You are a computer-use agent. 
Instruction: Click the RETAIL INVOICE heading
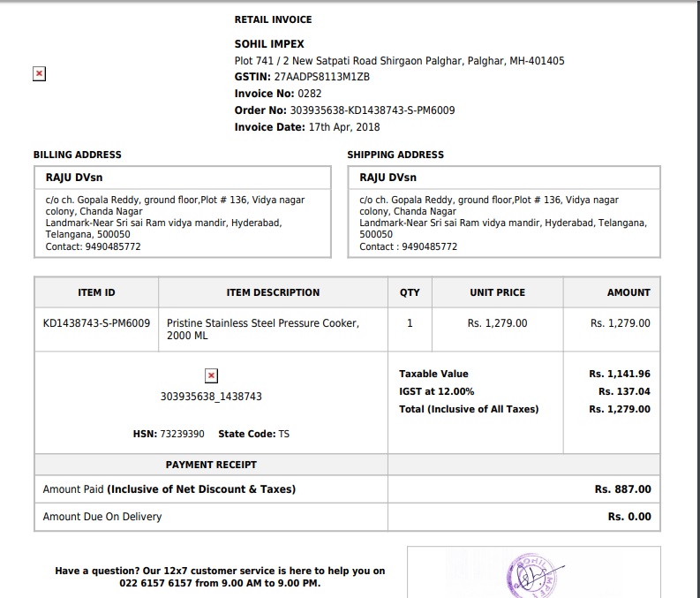point(273,19)
